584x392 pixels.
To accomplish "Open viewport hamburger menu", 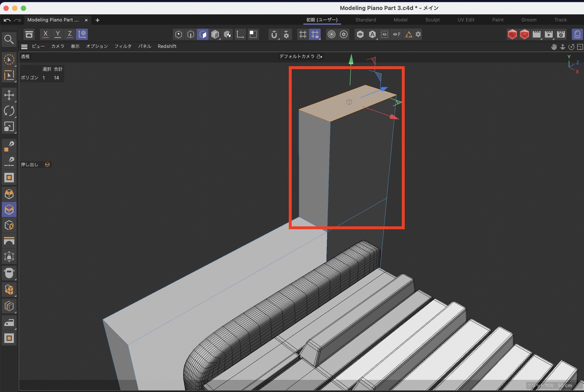I will pyautogui.click(x=24, y=46).
